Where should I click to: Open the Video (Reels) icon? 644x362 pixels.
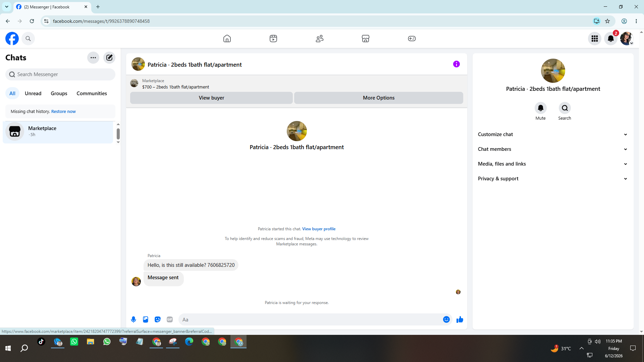pyautogui.click(x=273, y=39)
